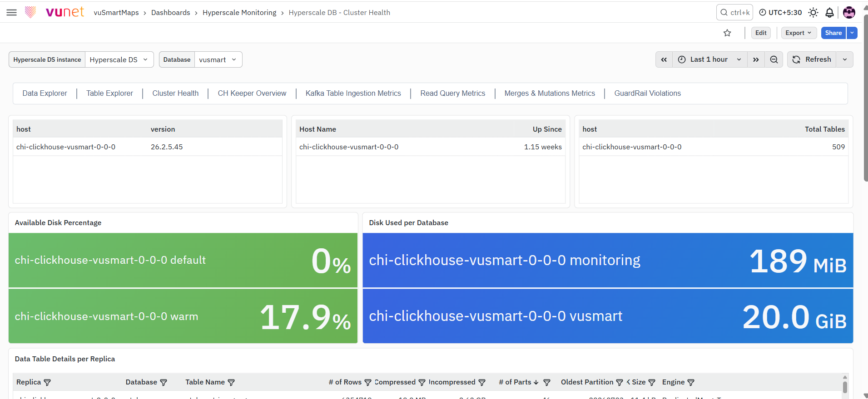Toggle the light/dark theme sun icon
The height and width of the screenshot is (399, 868).
tap(813, 12)
